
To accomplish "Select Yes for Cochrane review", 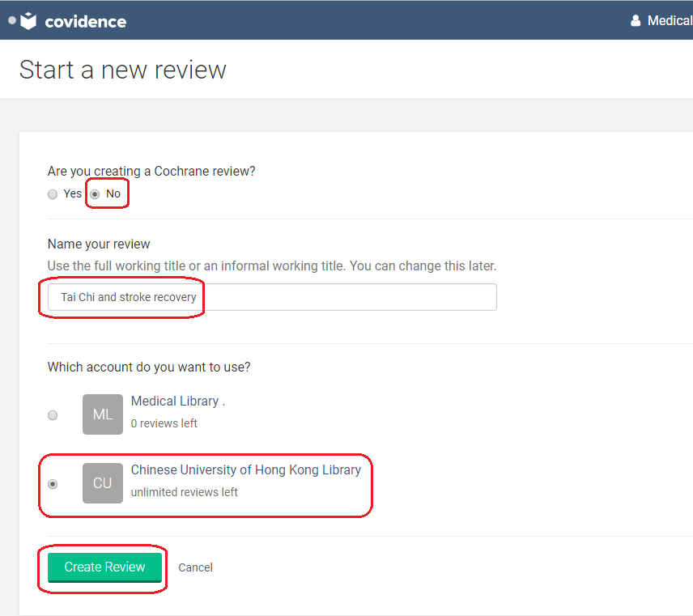I will tap(53, 194).
